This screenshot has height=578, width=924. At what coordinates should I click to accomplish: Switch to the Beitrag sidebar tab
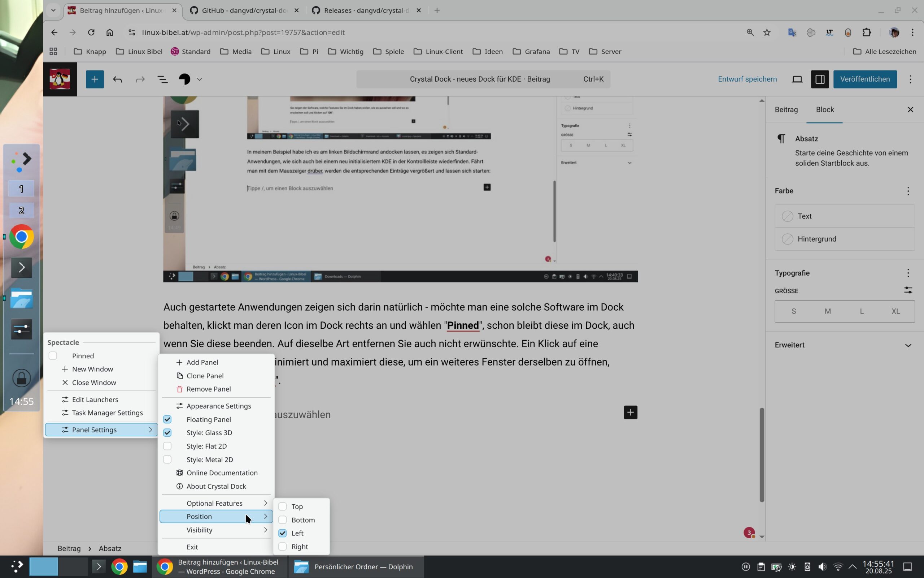coord(786,110)
